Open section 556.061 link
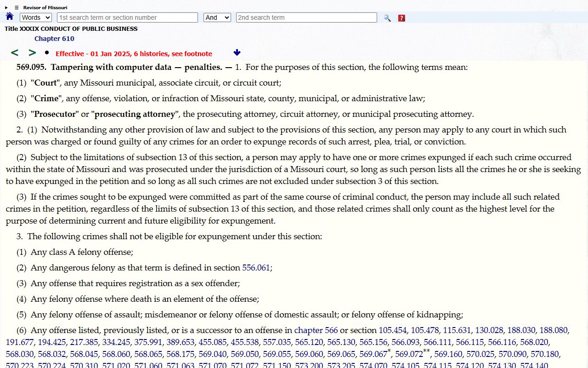 click(256, 268)
